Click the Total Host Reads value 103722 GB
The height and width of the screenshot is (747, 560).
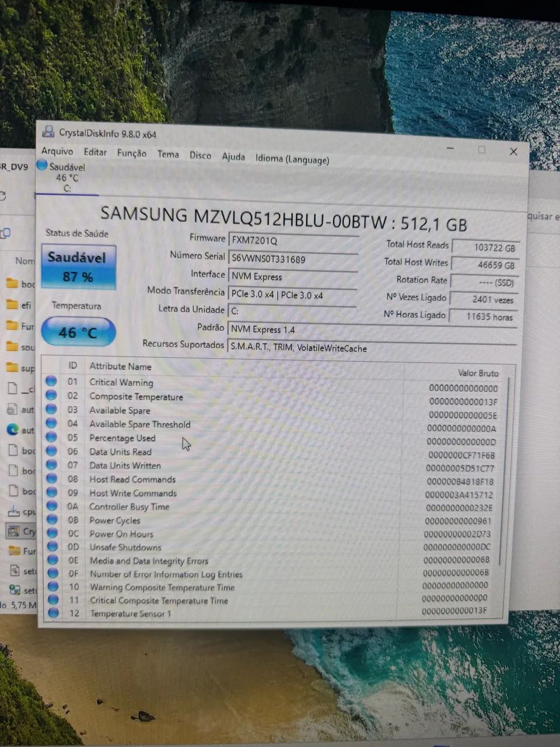[485, 247]
